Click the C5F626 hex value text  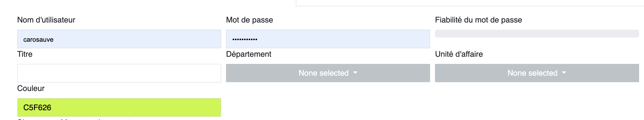tap(37, 108)
